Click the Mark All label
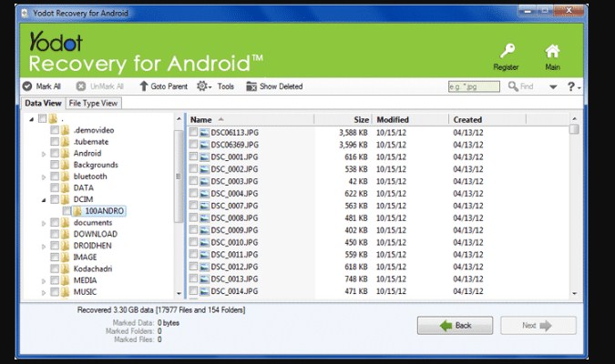This screenshot has width=615, height=364. (48, 86)
